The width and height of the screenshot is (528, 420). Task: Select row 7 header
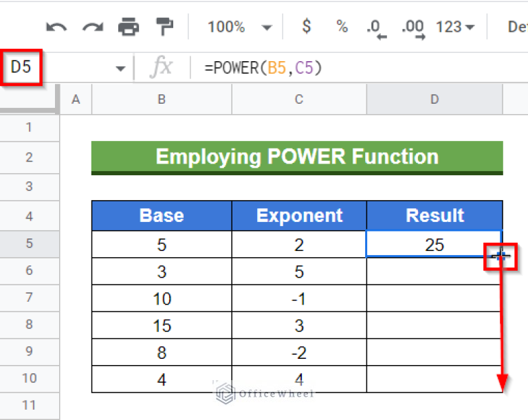30,298
